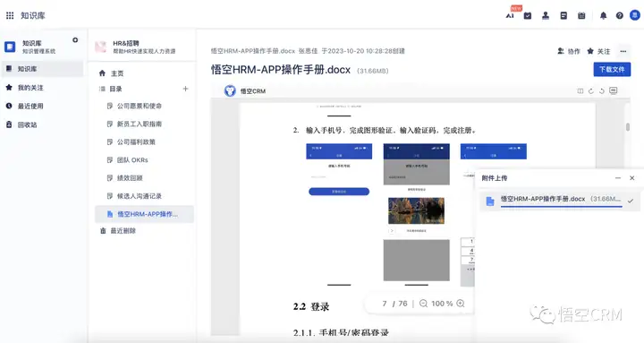The height and width of the screenshot is (343, 644).
Task: Open the apps grid launcher
Action: coord(10,15)
